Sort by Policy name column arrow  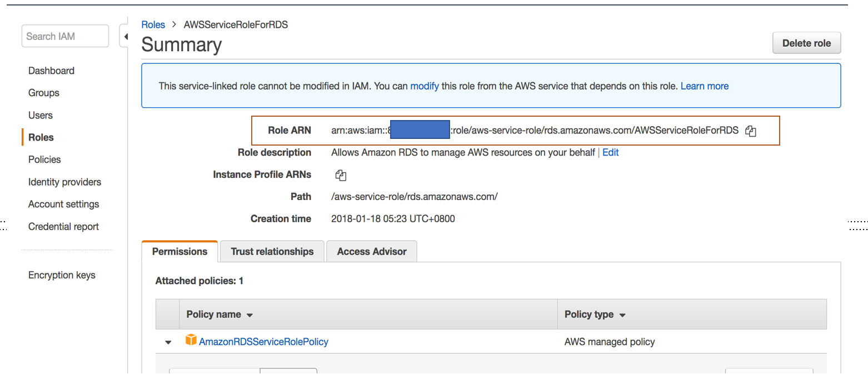[x=250, y=315]
